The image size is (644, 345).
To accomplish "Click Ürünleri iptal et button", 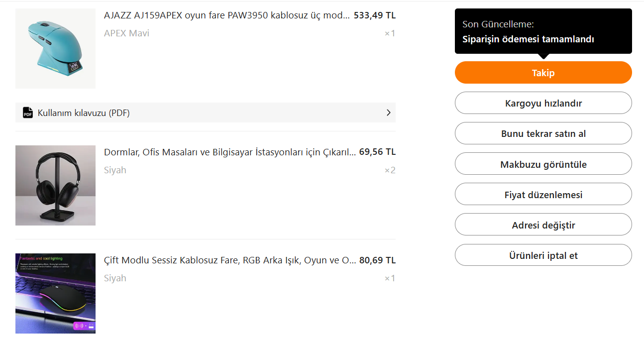I will pos(543,255).
